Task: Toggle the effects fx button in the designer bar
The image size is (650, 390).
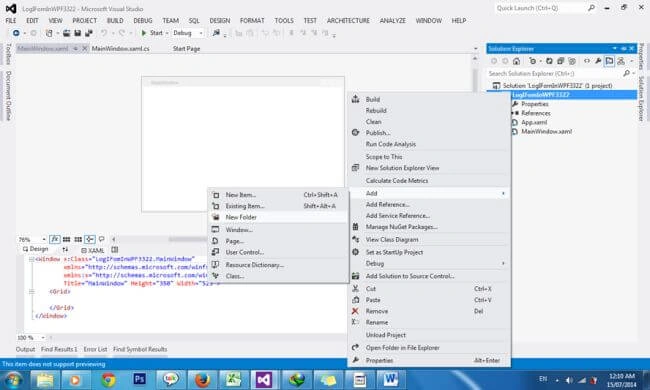Action: [x=55, y=239]
